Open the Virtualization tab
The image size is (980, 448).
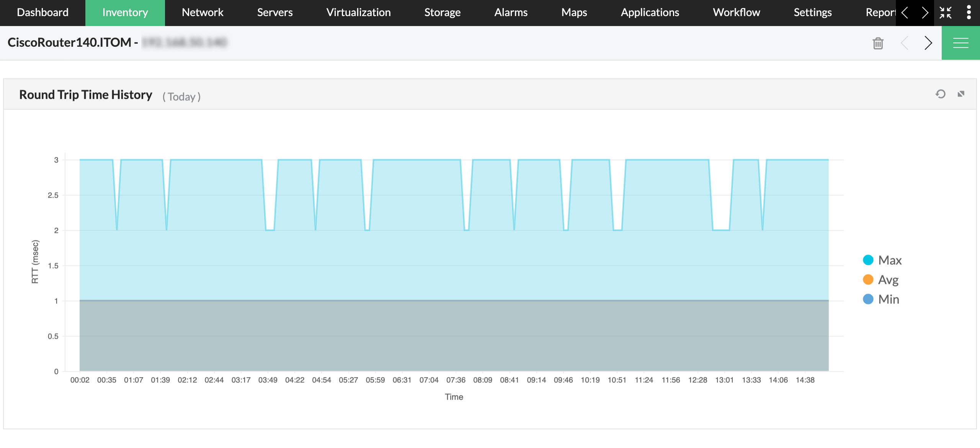[x=358, y=13]
